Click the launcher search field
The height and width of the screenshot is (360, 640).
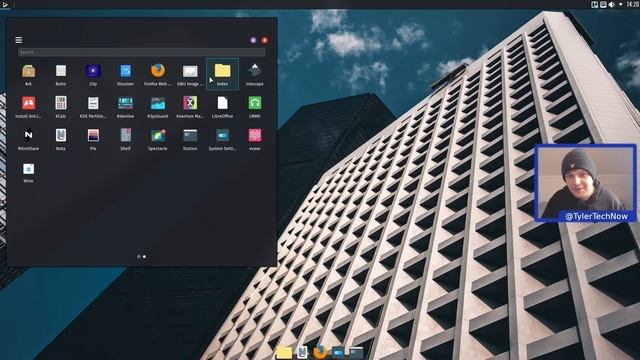click(x=141, y=52)
